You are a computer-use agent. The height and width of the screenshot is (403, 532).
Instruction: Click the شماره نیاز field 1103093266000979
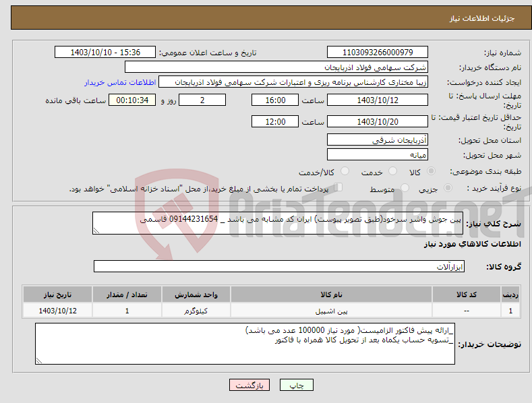(378, 53)
